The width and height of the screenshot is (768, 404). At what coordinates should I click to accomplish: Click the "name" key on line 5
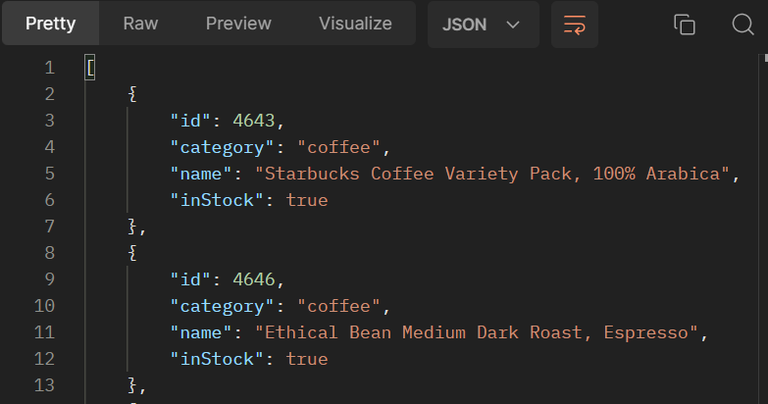click(x=201, y=174)
